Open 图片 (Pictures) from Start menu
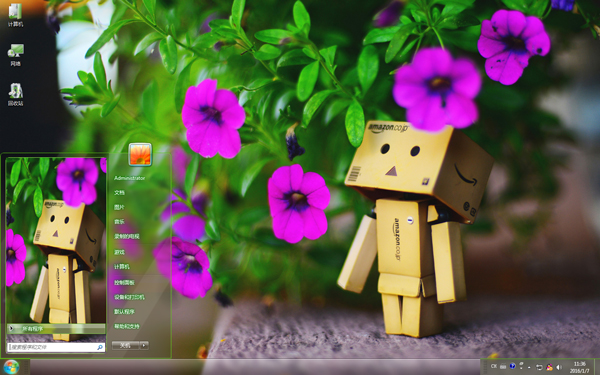 pos(119,207)
